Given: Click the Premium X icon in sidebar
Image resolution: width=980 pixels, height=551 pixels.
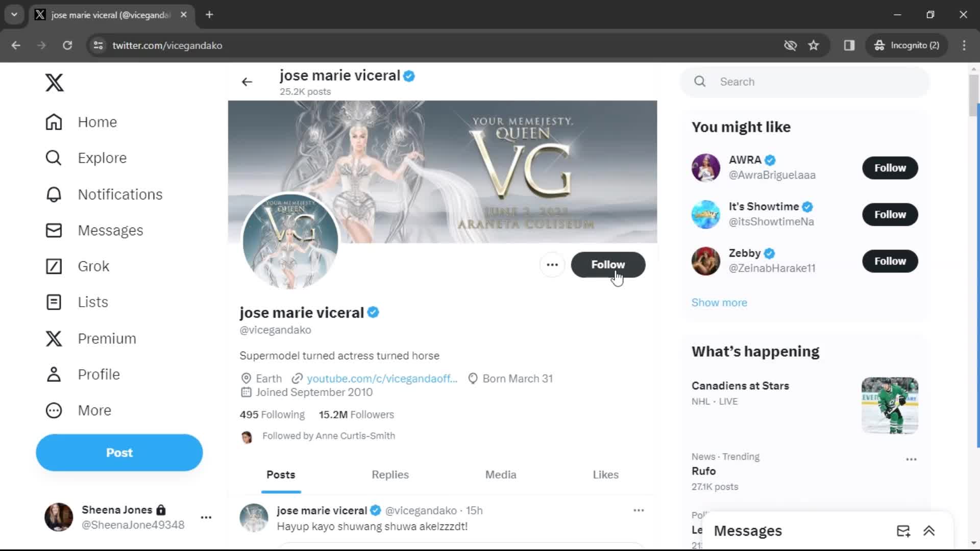Looking at the screenshot, I should pos(54,338).
